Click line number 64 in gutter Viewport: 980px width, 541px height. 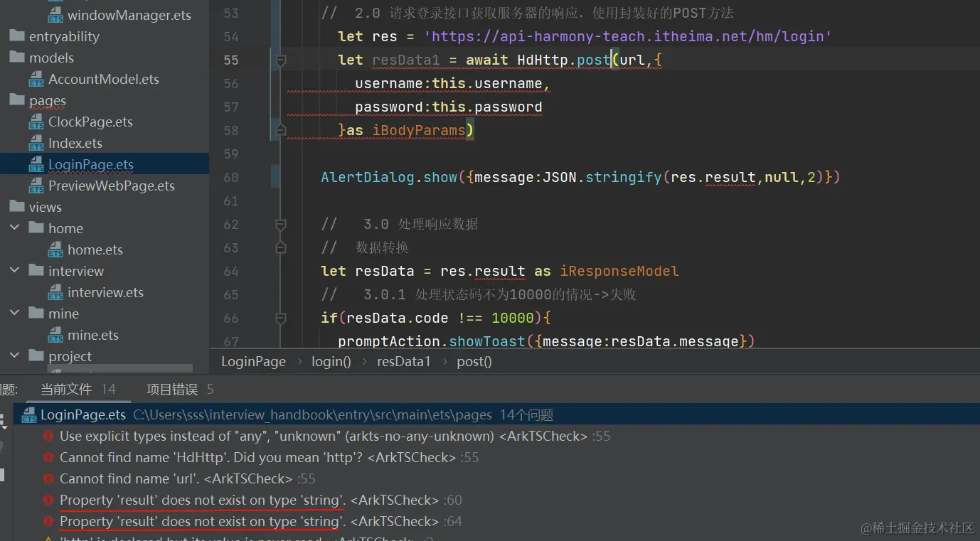coord(231,271)
